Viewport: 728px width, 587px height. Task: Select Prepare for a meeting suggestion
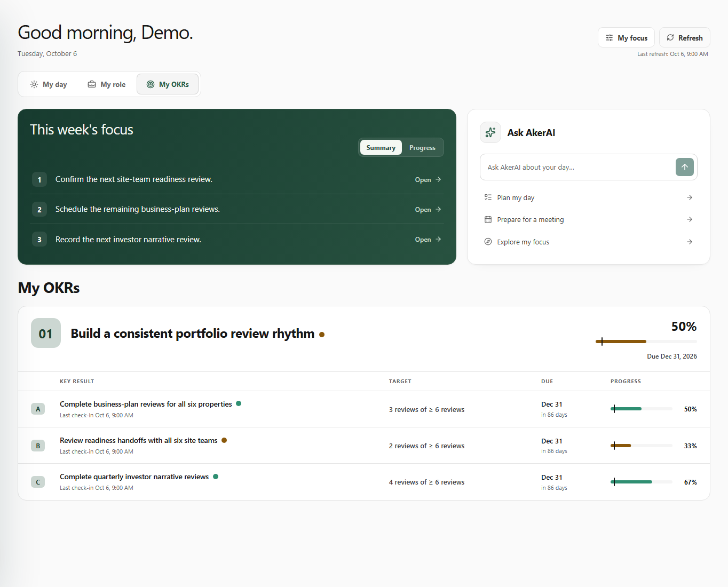coord(589,219)
